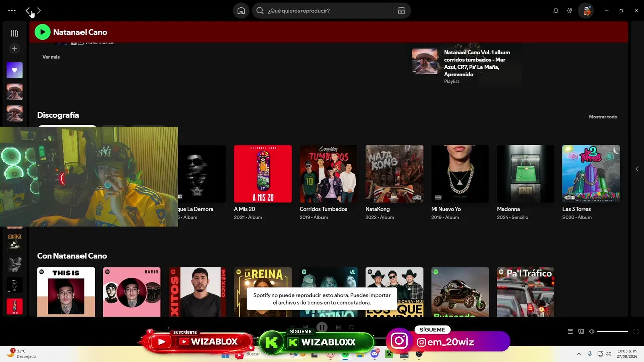The height and width of the screenshot is (362, 644).
Task: Open the 'This Is' Natanael Cano playlist
Action: (66, 292)
